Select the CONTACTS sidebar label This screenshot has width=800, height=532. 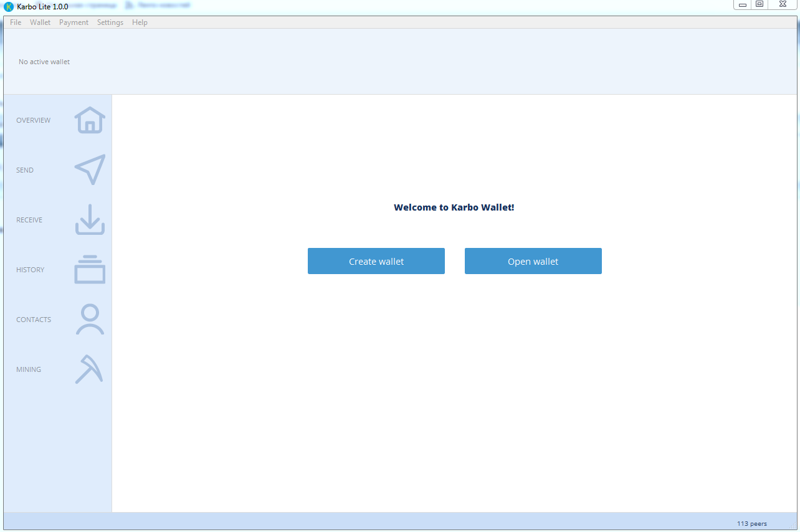(x=34, y=320)
